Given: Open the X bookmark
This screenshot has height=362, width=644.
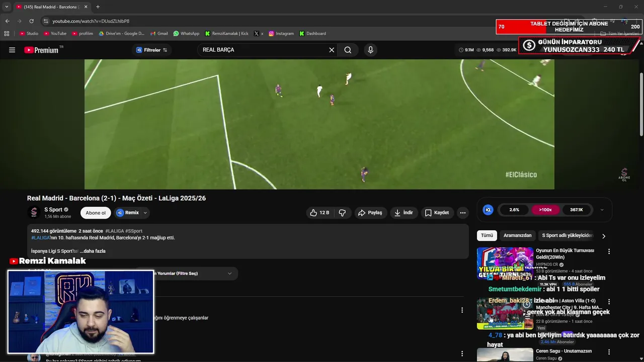Looking at the screenshot, I should tap(259, 34).
